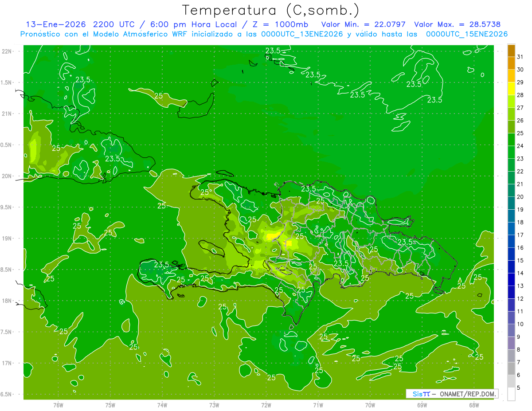Click the "19N" latitude axis label
Image resolution: width=532 pixels, height=411 pixels.
pyautogui.click(x=8, y=239)
